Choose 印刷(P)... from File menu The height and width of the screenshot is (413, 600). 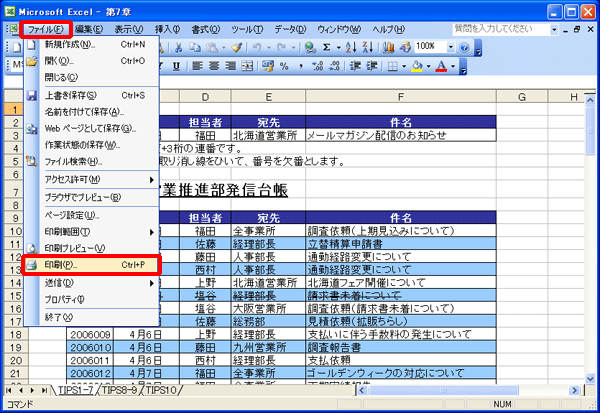coord(91,265)
